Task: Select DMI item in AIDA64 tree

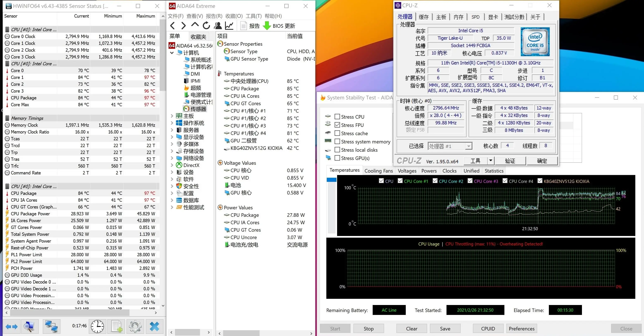Action: 192,74
